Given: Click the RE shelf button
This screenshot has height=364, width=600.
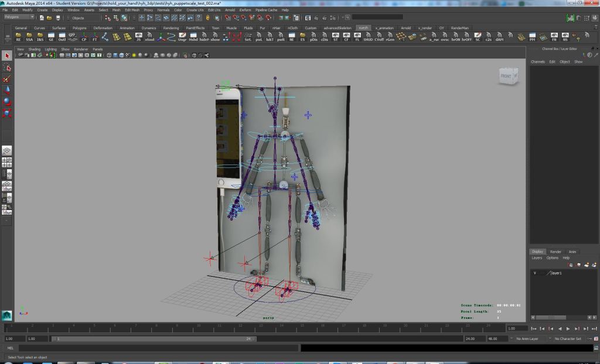Looking at the screenshot, I should (18, 37).
